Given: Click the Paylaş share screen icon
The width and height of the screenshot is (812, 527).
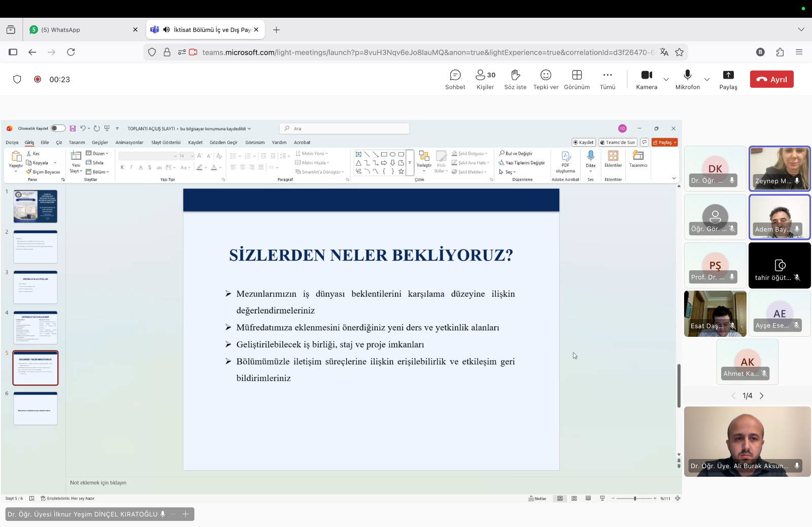Looking at the screenshot, I should pyautogui.click(x=728, y=75).
